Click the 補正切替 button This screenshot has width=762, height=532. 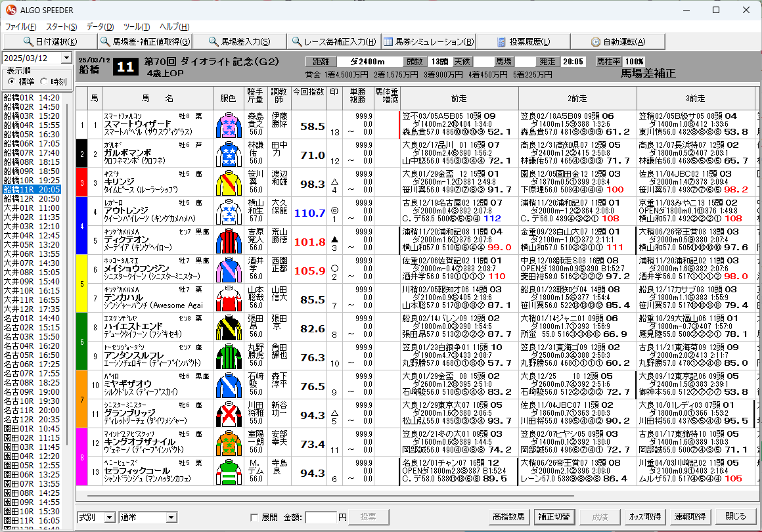pos(554,516)
